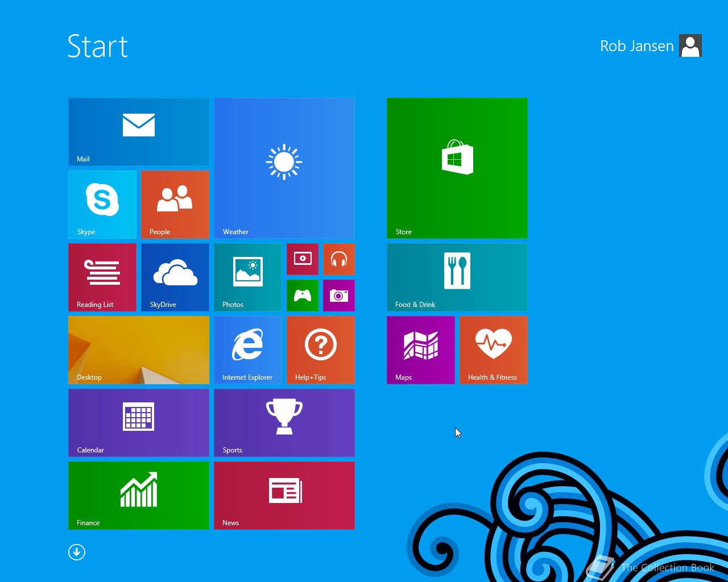
Task: Click the user account avatar picture
Action: coord(690,45)
